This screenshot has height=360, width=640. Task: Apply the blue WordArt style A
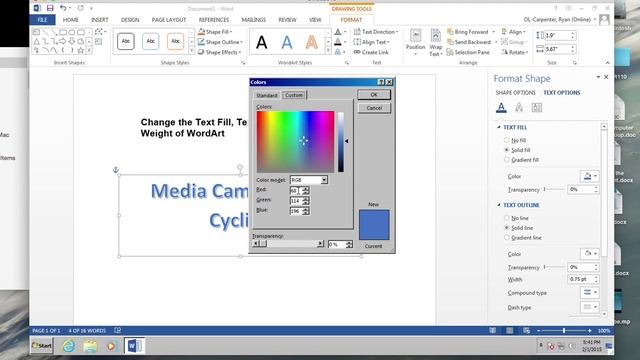(287, 42)
